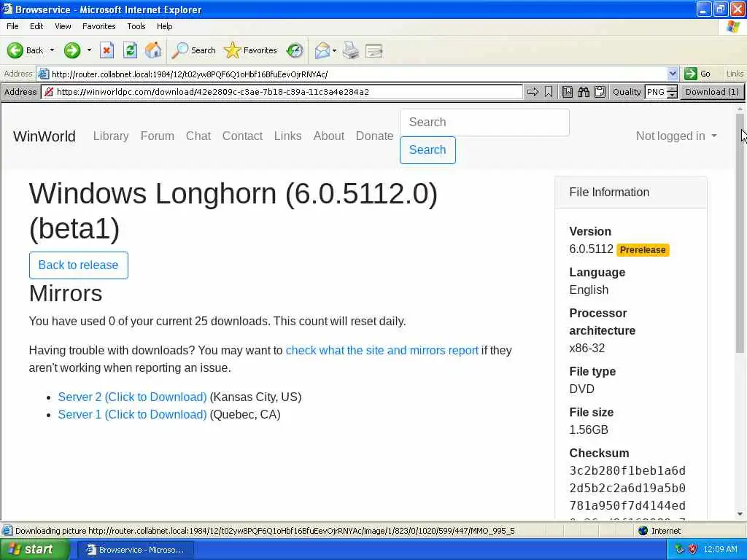Open the Edit menu
747x560 pixels.
tap(36, 26)
